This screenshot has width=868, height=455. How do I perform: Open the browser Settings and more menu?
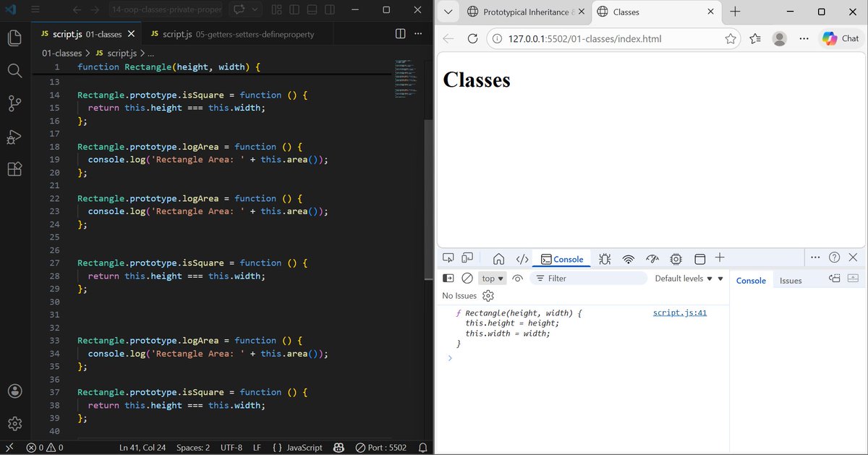pyautogui.click(x=804, y=38)
